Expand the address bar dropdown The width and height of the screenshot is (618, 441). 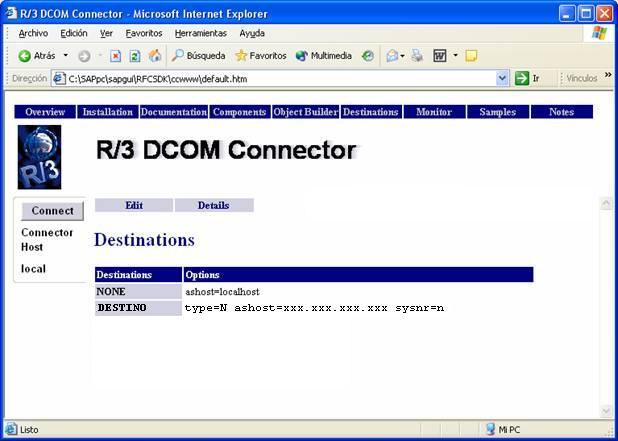click(x=502, y=78)
